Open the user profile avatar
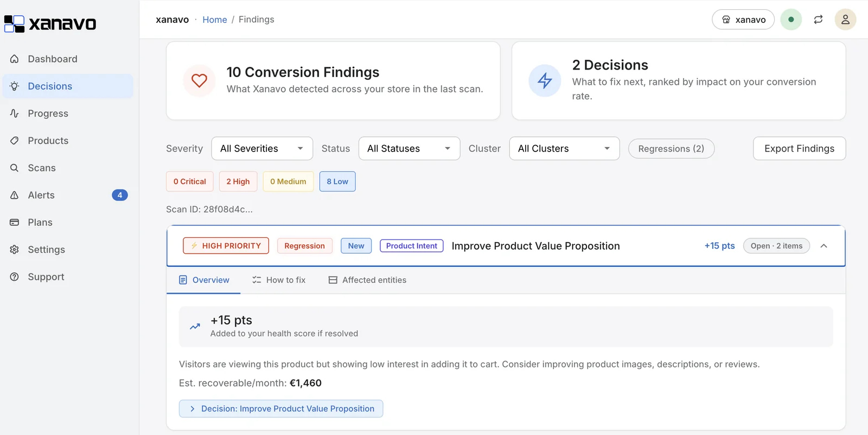This screenshot has width=868, height=435. (845, 20)
